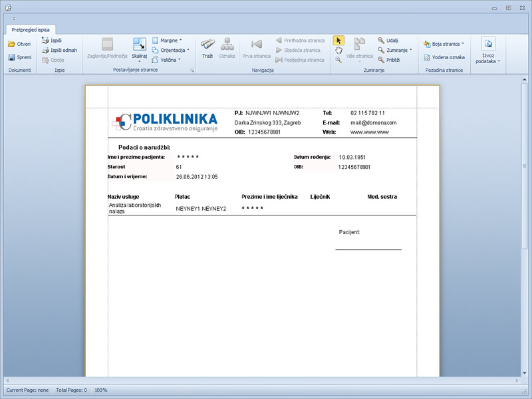Save the document with Spremi
532x399 pixels.
(19, 57)
